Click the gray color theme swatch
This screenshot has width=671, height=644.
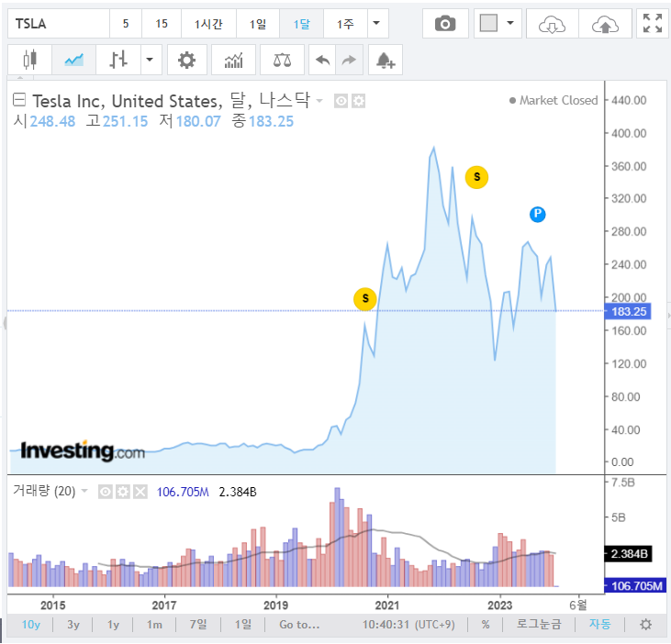(x=488, y=23)
